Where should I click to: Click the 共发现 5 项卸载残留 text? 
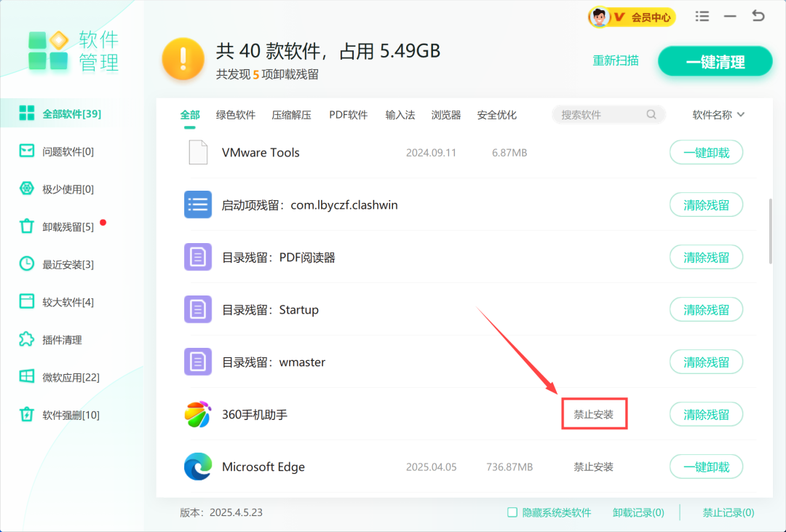pos(267,74)
